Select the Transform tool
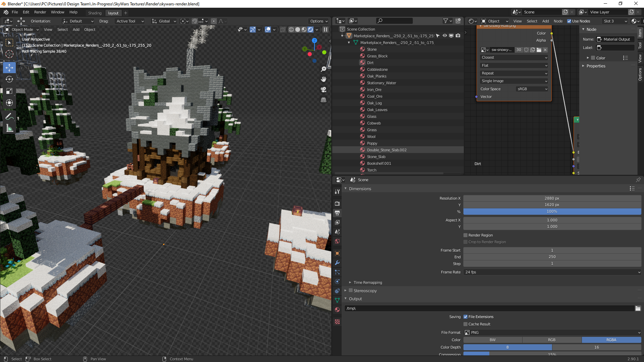The height and width of the screenshot is (362, 644). pos(9,103)
